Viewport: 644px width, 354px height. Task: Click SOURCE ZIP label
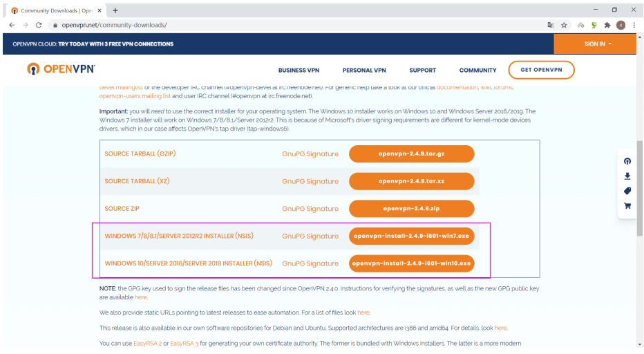click(x=122, y=208)
